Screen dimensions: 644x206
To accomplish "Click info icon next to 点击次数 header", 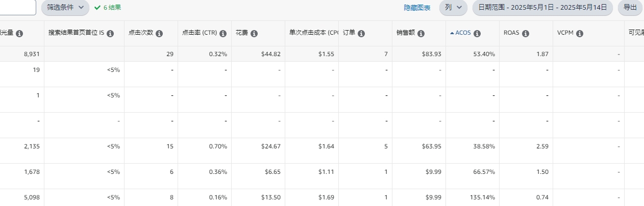I will tap(159, 34).
